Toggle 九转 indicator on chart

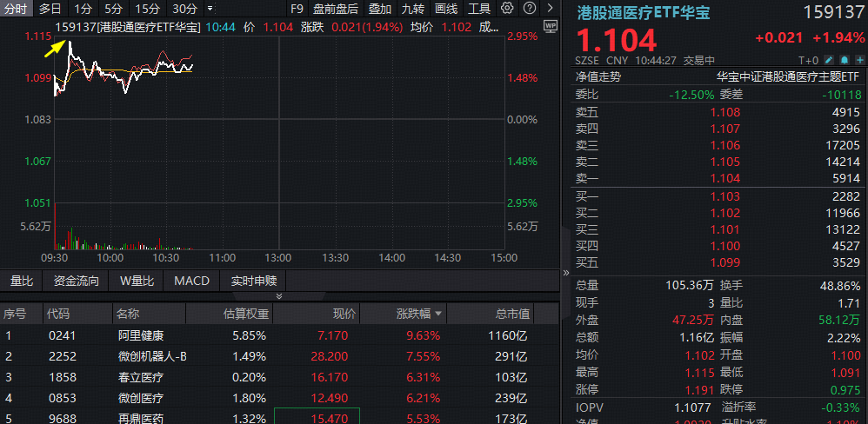point(412,9)
